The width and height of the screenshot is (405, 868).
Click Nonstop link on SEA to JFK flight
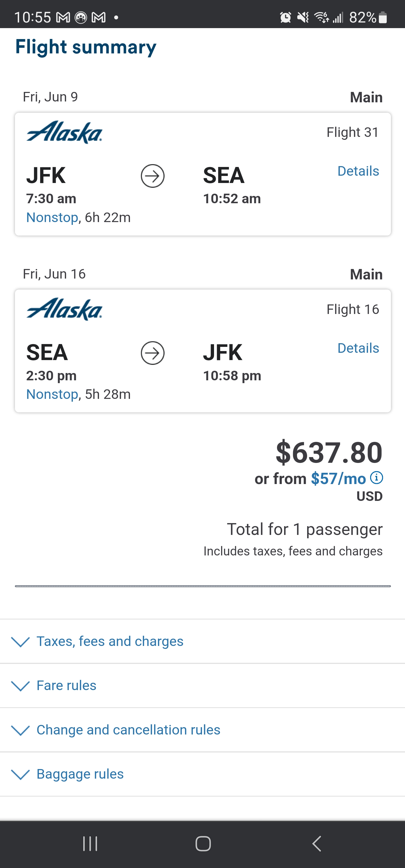52,394
